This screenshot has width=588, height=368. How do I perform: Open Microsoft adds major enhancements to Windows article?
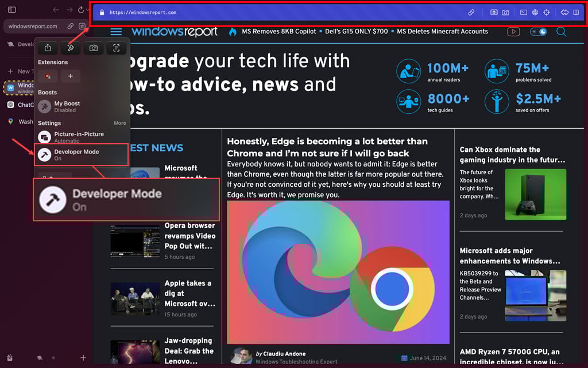point(510,256)
